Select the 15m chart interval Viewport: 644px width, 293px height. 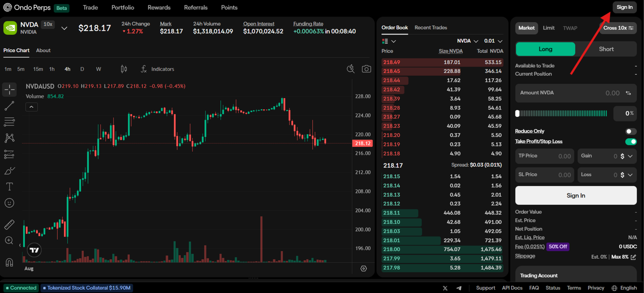click(x=38, y=69)
